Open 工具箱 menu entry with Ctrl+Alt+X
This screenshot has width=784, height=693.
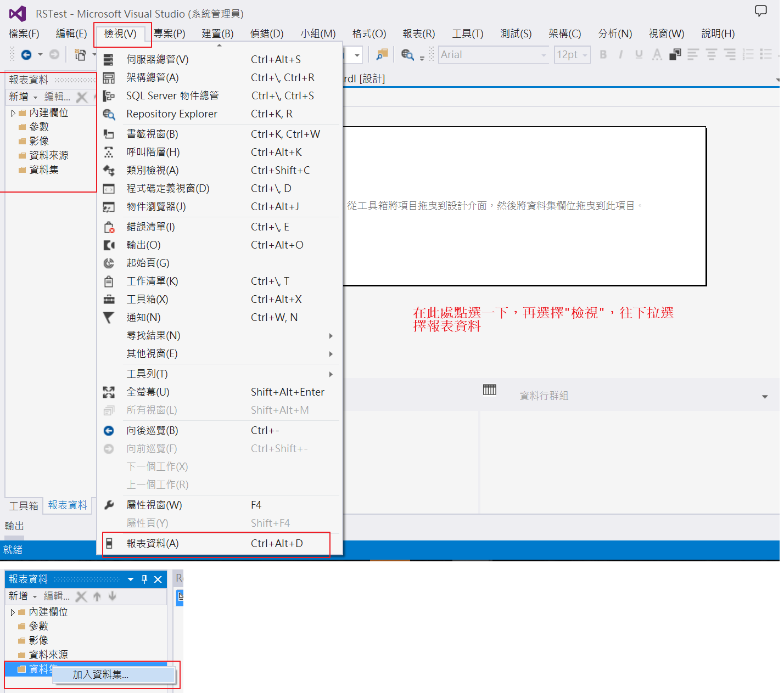pyautogui.click(x=220, y=299)
